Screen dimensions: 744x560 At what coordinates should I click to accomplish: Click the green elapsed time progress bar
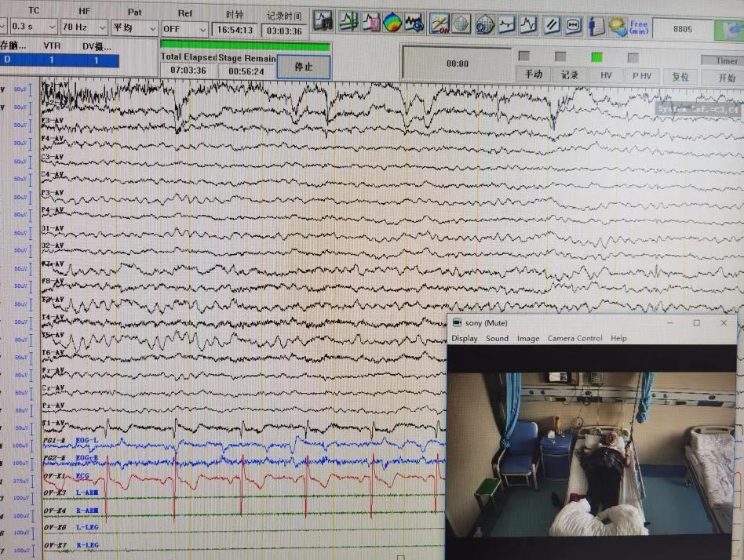(245, 46)
